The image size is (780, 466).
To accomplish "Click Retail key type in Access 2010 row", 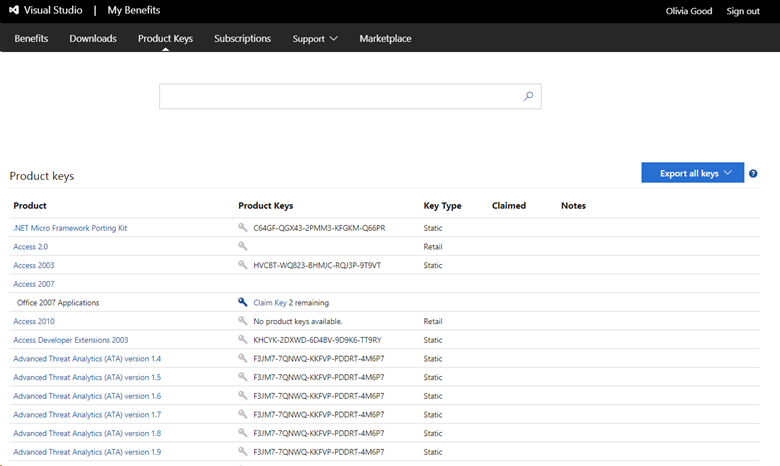I will (x=433, y=321).
